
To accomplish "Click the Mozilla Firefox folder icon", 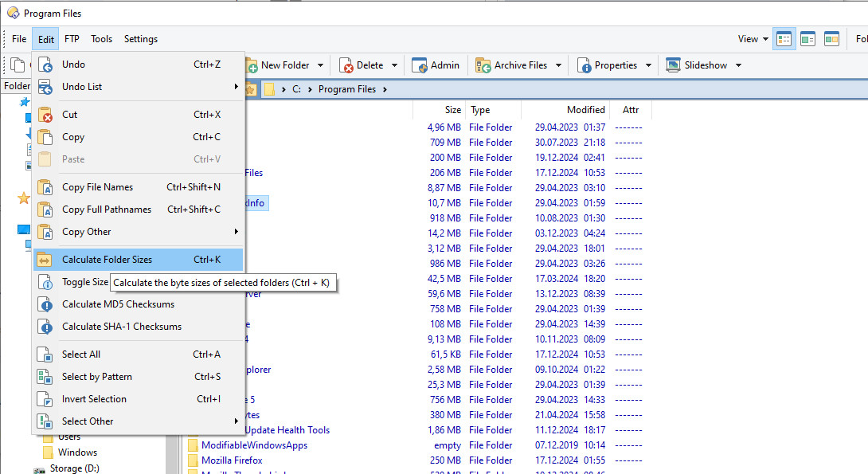I will coord(194,460).
